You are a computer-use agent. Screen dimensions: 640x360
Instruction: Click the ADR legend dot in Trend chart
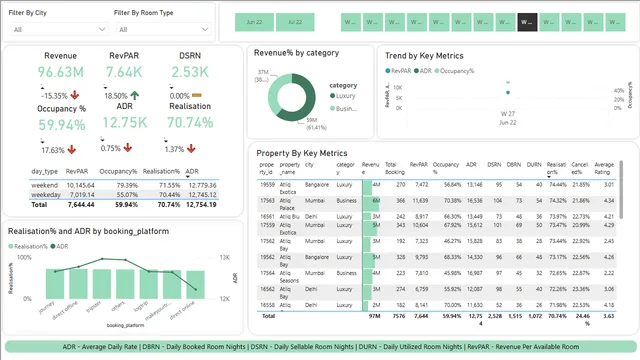point(416,71)
